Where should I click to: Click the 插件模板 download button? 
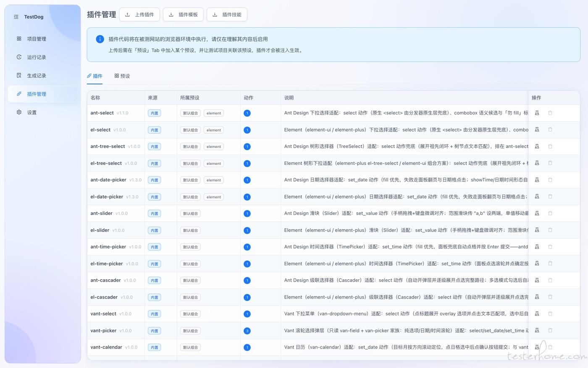click(x=183, y=15)
